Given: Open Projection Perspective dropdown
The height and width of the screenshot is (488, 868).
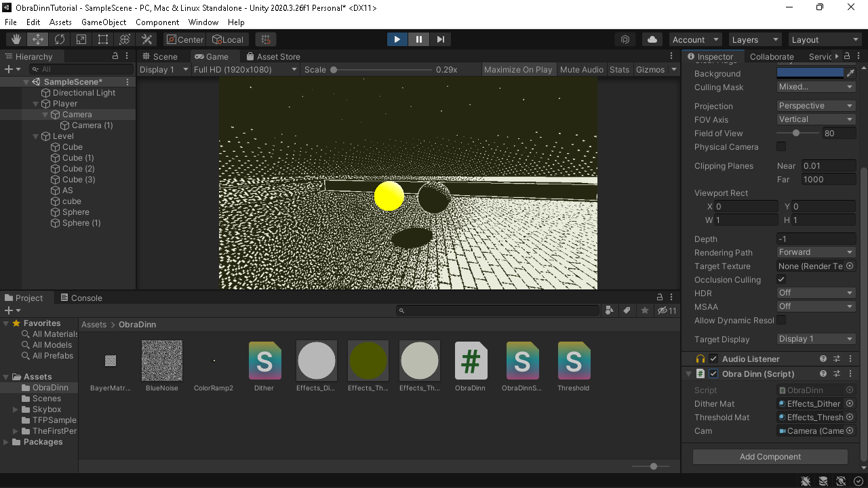Looking at the screenshot, I should tap(816, 106).
